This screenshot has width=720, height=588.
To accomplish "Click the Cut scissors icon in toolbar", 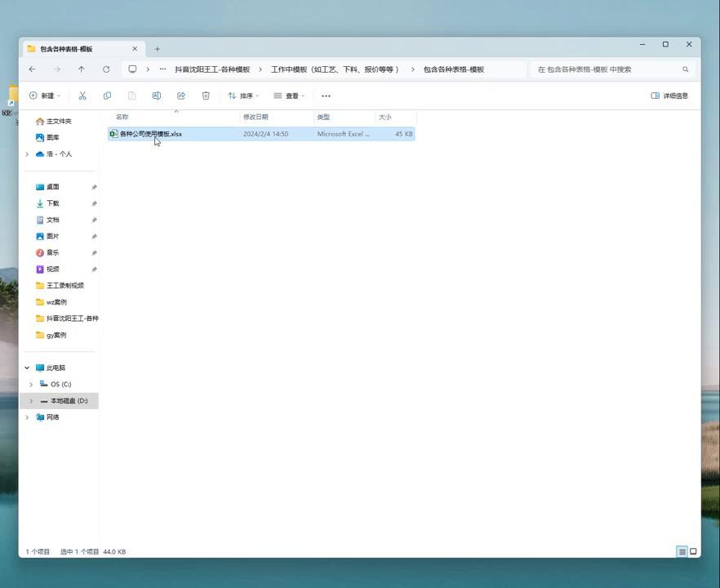I will pos(82,96).
